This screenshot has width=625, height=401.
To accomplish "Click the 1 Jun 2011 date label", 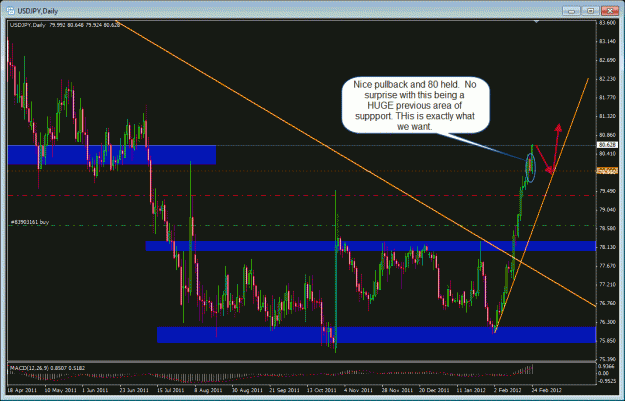I will coord(96,390).
